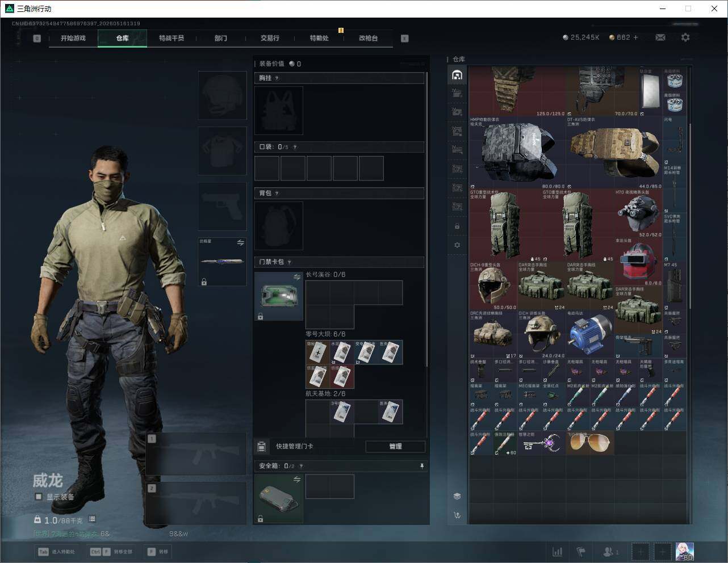Open the stash sidebar gear settings
This screenshot has height=563, width=728.
coord(457,245)
